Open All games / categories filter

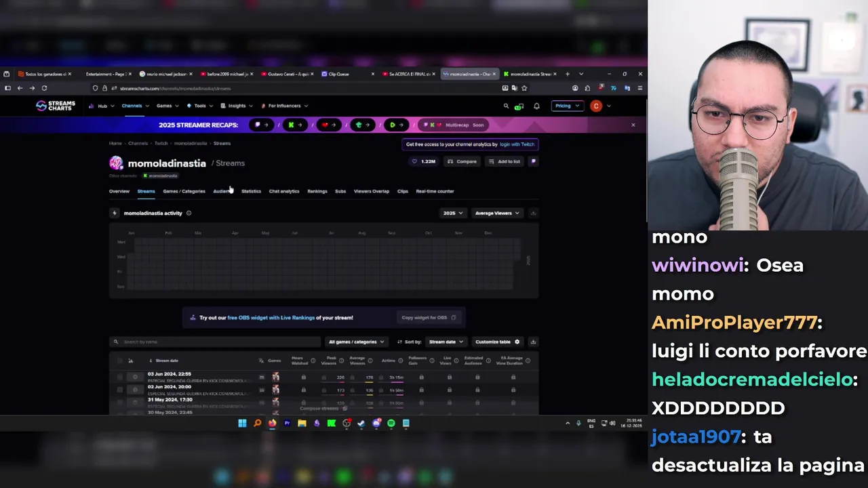pyautogui.click(x=356, y=342)
